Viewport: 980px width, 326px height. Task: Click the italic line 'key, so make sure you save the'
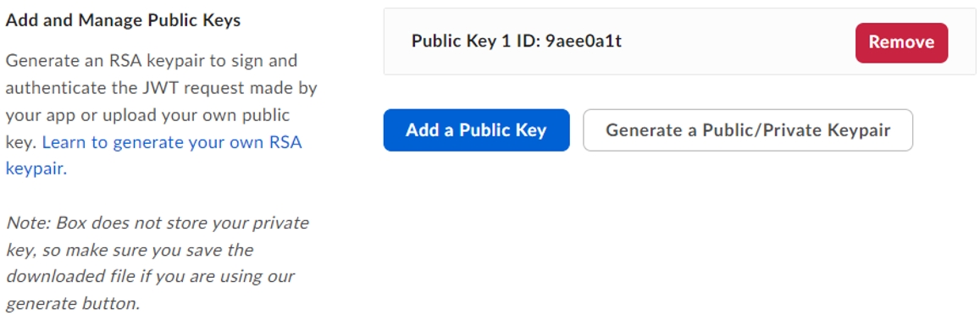[x=130, y=250]
